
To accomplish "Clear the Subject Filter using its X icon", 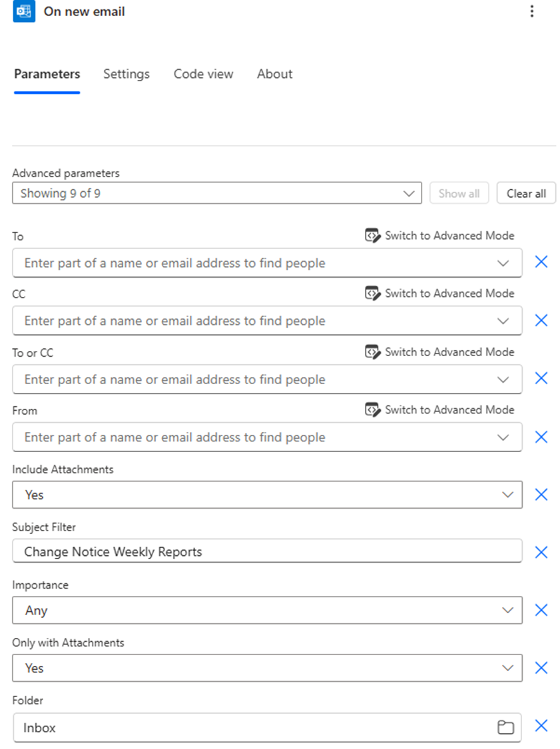I will coord(541,551).
